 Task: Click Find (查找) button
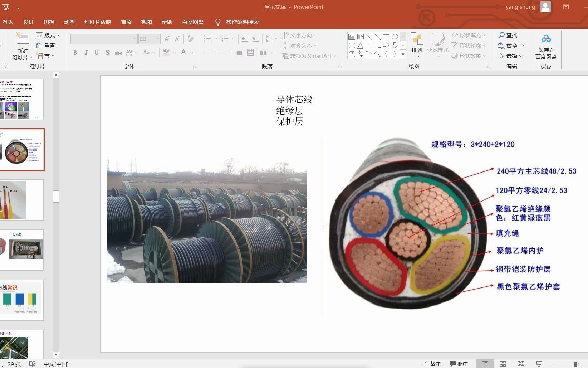(508, 35)
